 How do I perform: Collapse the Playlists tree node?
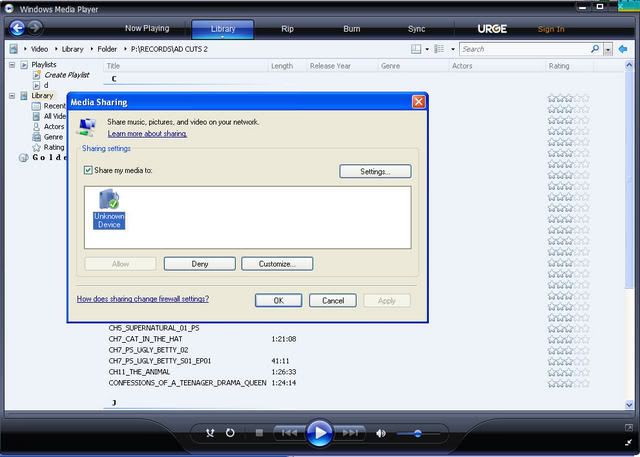click(x=12, y=64)
